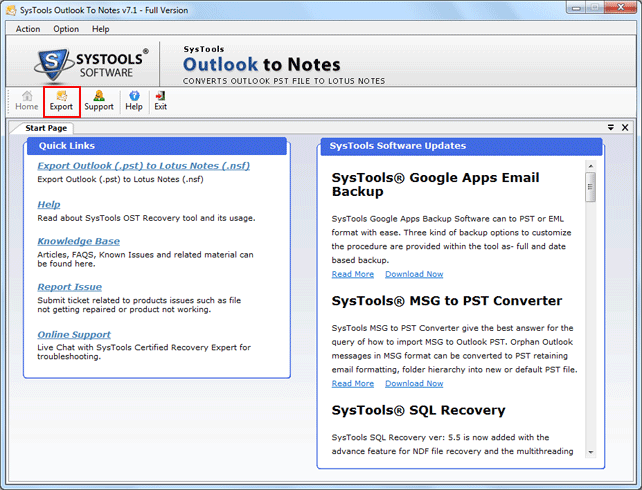Select the Start Page tab
This screenshot has height=490, width=642.
pyautogui.click(x=46, y=128)
